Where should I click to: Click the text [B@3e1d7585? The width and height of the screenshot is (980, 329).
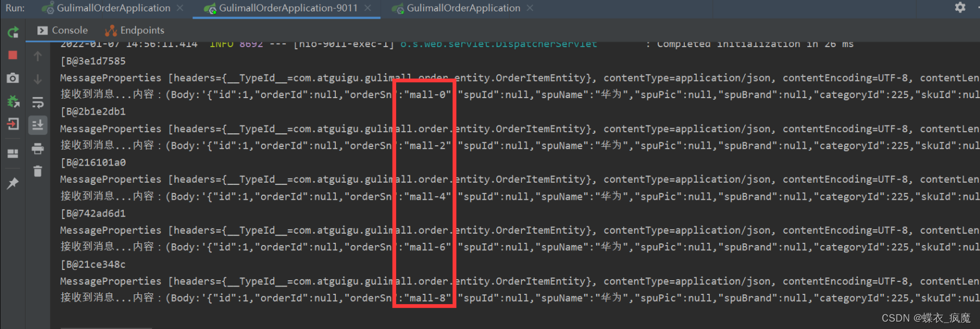click(93, 61)
